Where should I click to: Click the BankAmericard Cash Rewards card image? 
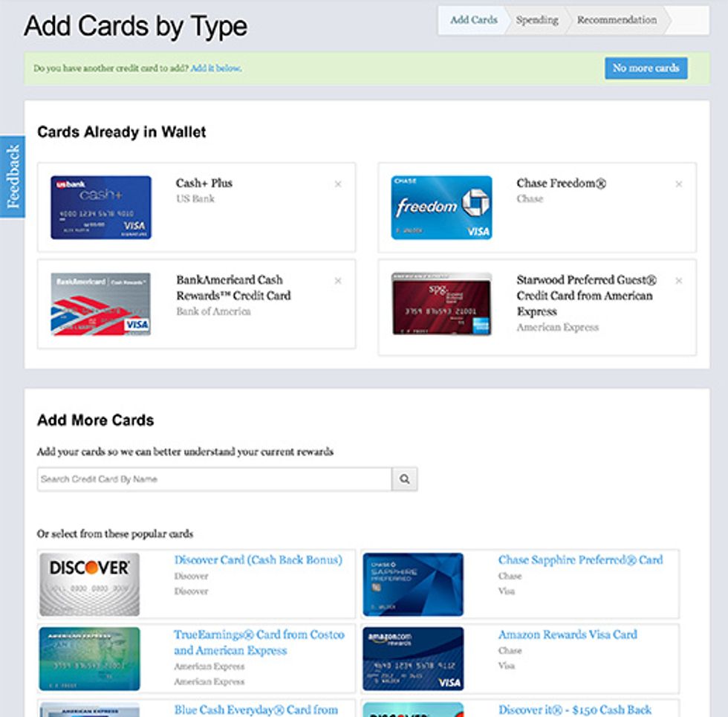click(101, 304)
